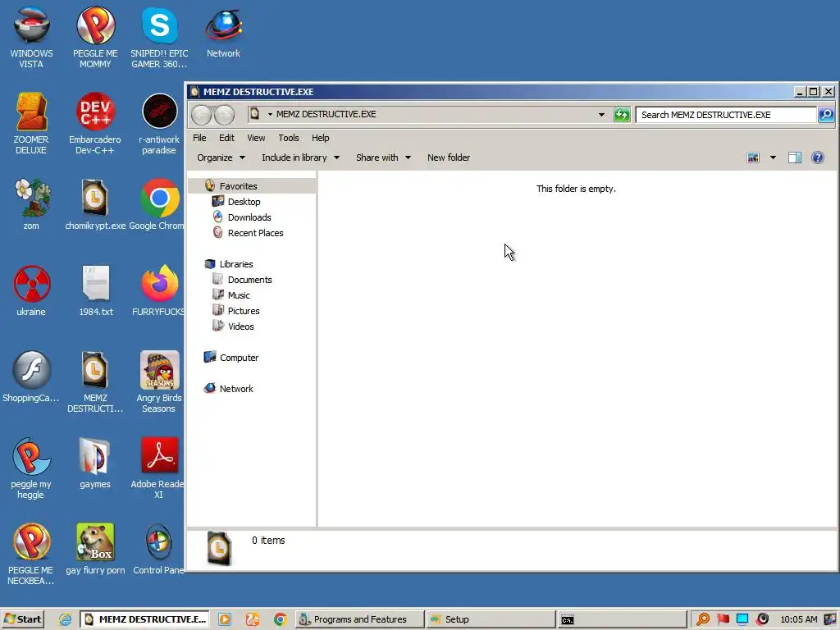Open the View menu
Viewport: 840px width, 630px height.
click(256, 138)
